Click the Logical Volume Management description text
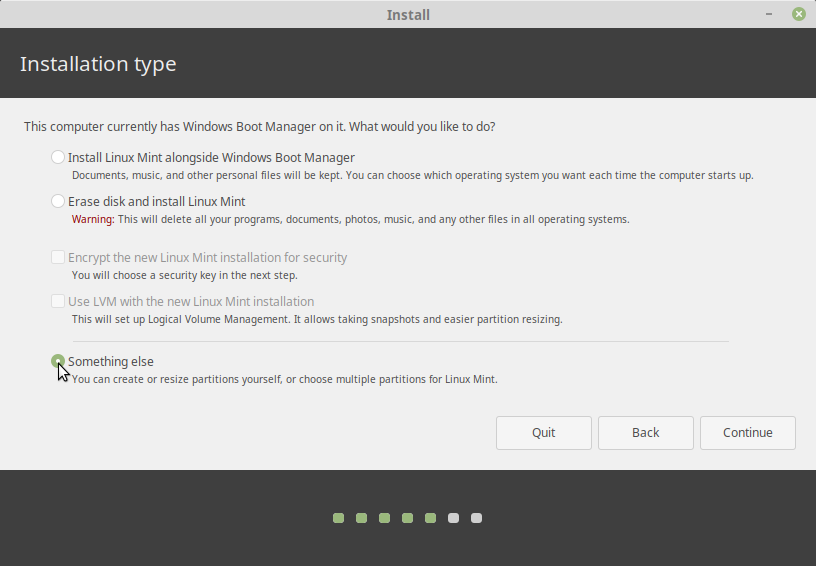 tap(317, 319)
